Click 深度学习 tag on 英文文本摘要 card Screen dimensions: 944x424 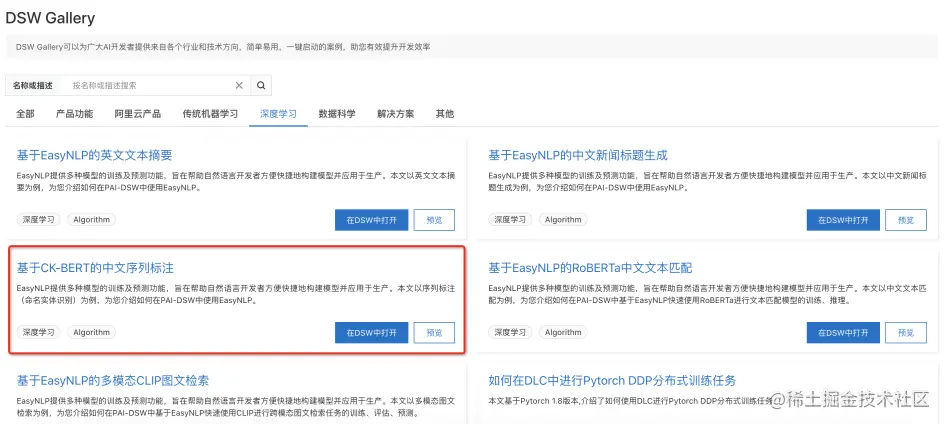point(39,220)
